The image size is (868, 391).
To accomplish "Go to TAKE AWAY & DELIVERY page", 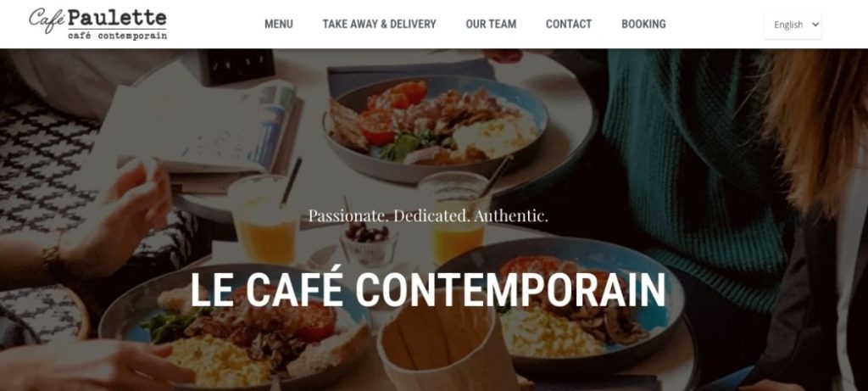I will pyautogui.click(x=379, y=24).
